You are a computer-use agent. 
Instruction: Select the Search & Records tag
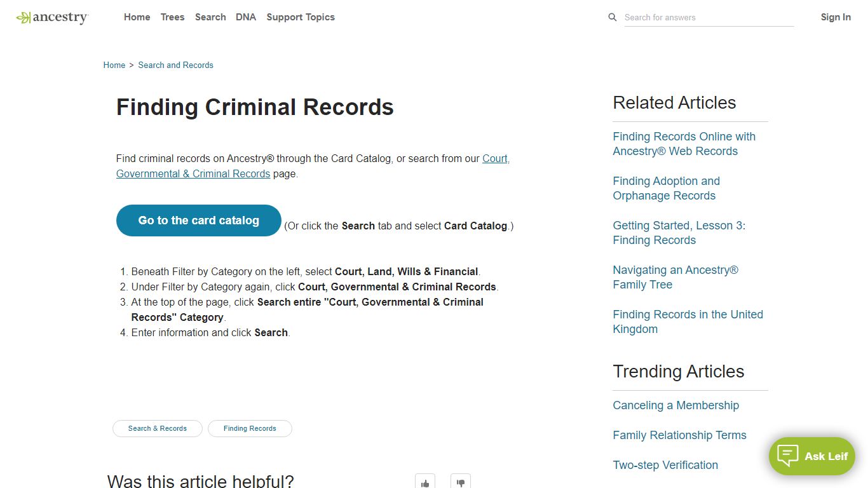(x=158, y=428)
